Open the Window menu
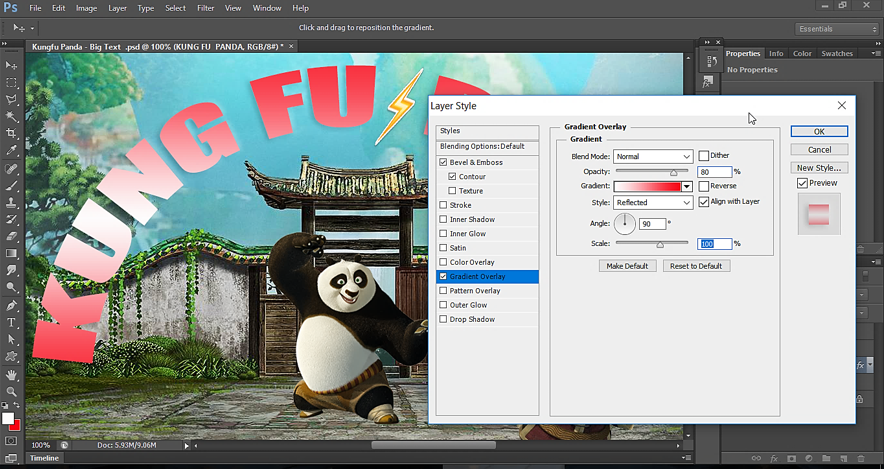Screen dimensions: 885x469 coord(266,8)
